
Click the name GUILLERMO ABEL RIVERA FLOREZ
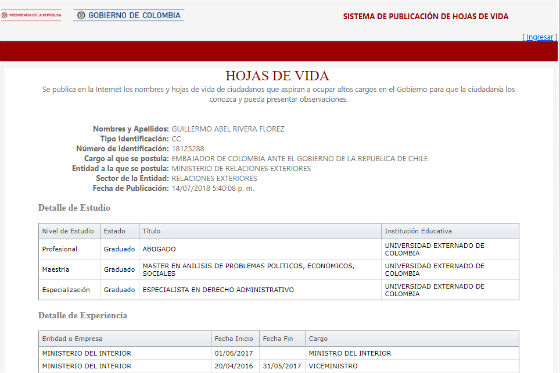(x=228, y=129)
